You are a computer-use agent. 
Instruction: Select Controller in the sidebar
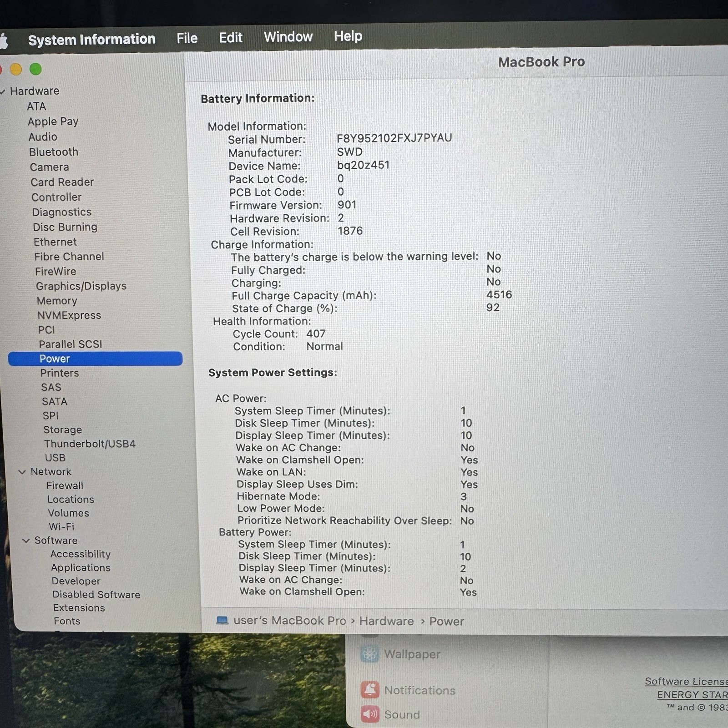56,197
